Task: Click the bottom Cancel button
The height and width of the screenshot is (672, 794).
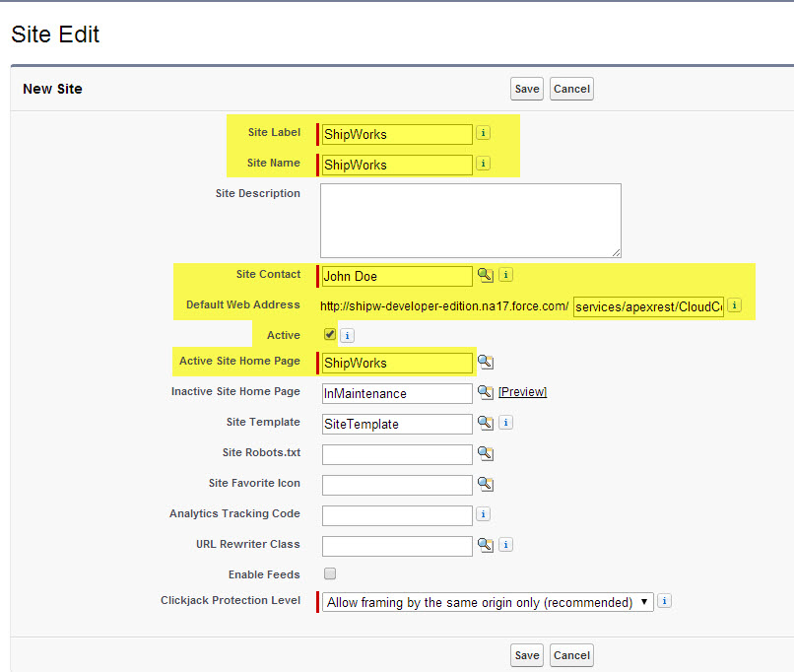Action: click(x=571, y=655)
